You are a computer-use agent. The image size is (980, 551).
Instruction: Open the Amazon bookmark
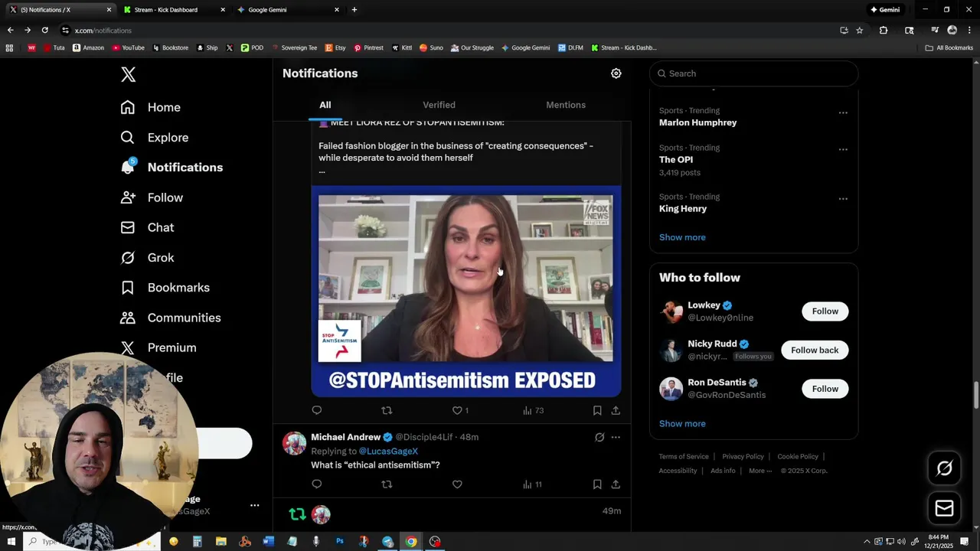(88, 47)
